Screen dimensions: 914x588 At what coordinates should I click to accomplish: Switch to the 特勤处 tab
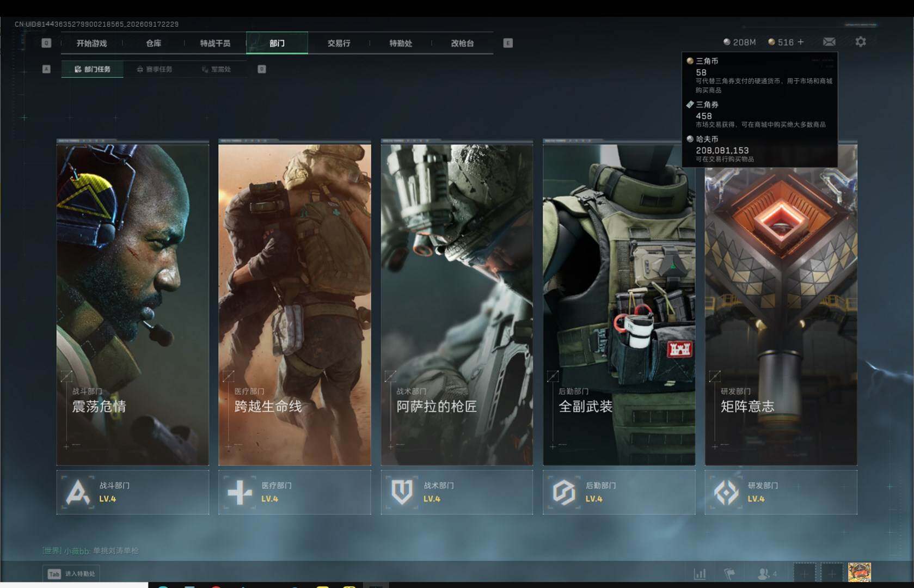tap(401, 43)
